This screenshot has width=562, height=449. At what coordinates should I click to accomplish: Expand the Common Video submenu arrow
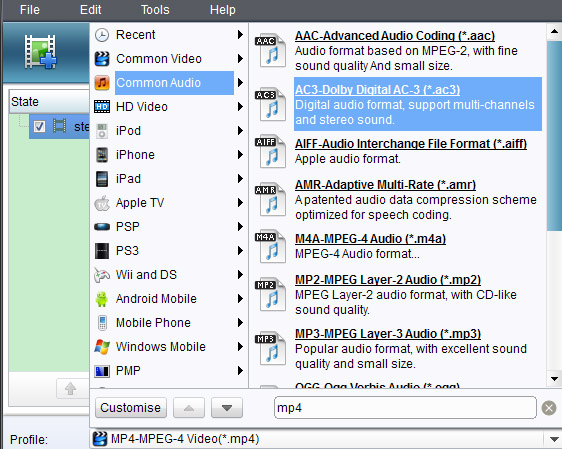click(240, 59)
